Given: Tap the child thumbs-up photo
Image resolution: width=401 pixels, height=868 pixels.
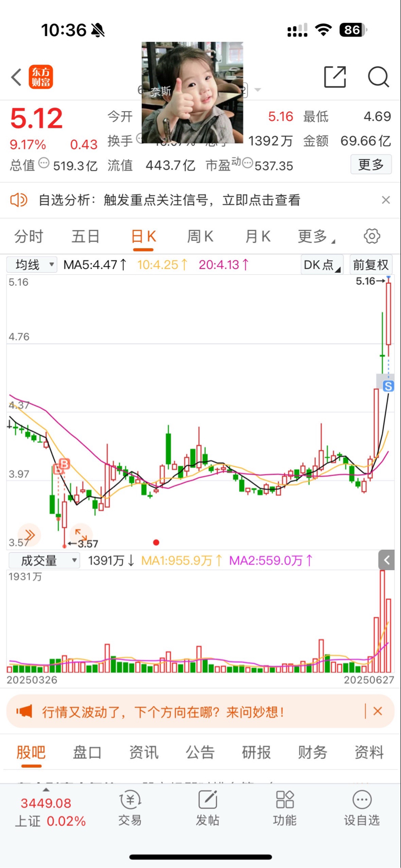Looking at the screenshot, I should click(193, 92).
